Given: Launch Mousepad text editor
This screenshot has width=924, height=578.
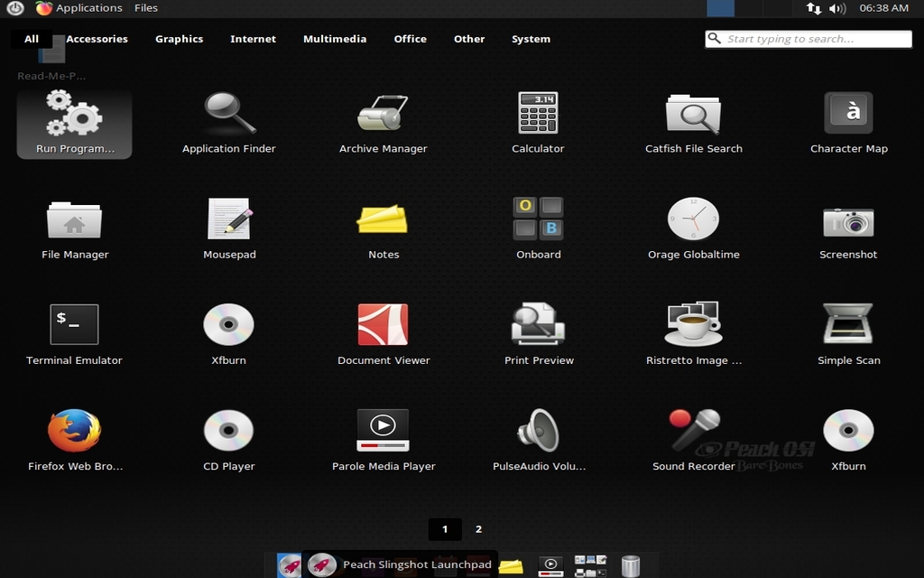Looking at the screenshot, I should tap(229, 219).
